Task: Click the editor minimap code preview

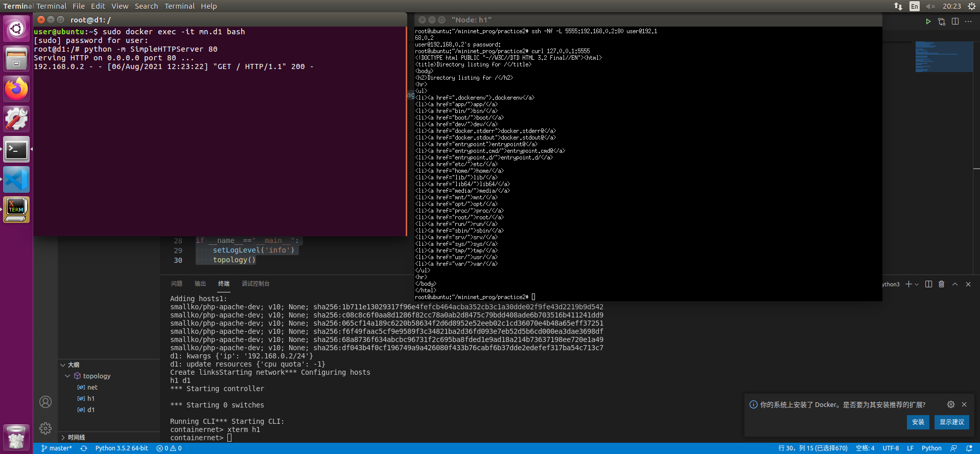Action: [x=943, y=56]
